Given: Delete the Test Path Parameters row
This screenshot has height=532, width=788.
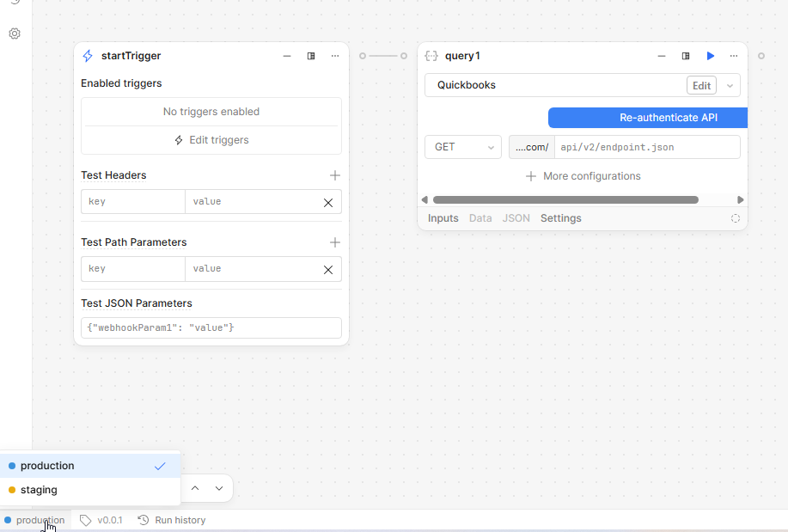Looking at the screenshot, I should pos(327,269).
